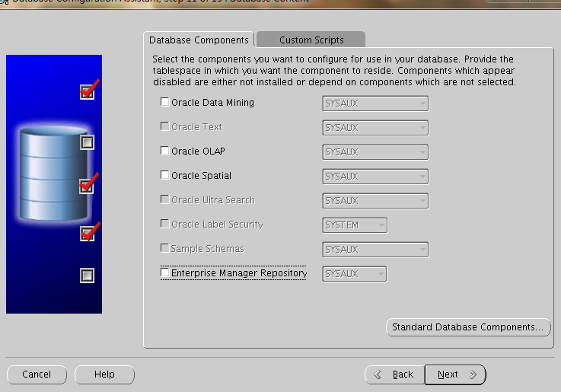
Task: Open the Help dialog
Action: 104,374
